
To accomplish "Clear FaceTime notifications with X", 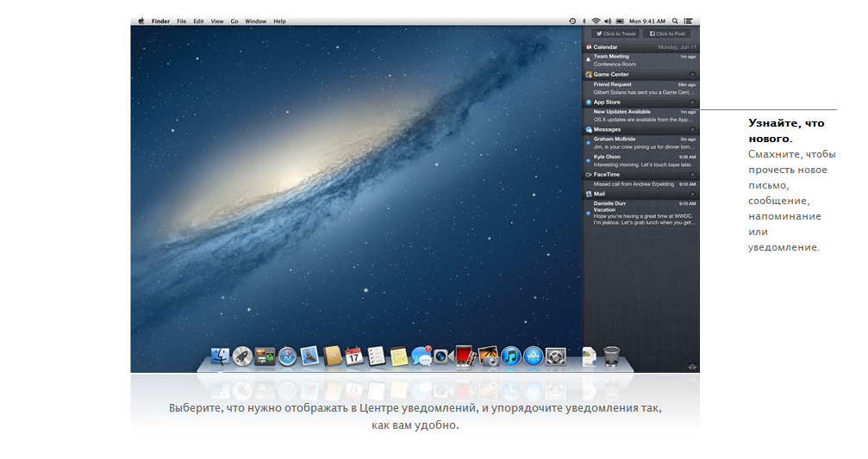I will (x=692, y=175).
